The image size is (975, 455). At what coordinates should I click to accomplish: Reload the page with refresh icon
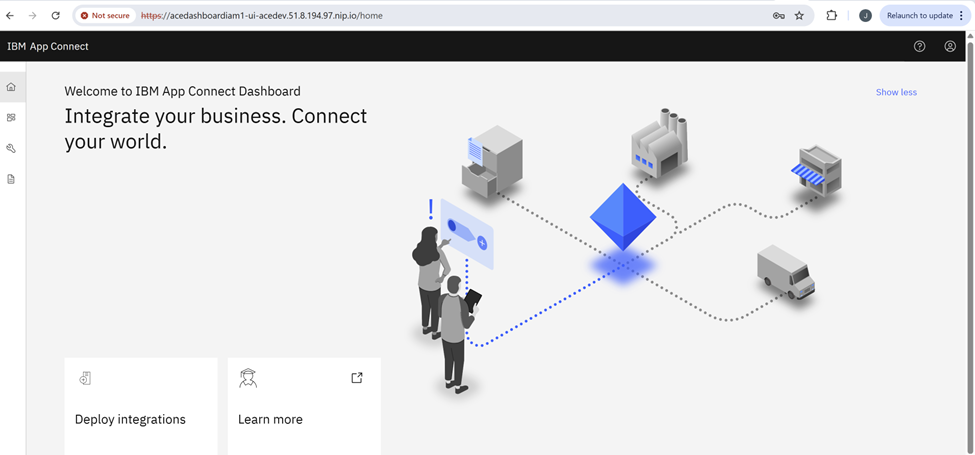coord(55,16)
